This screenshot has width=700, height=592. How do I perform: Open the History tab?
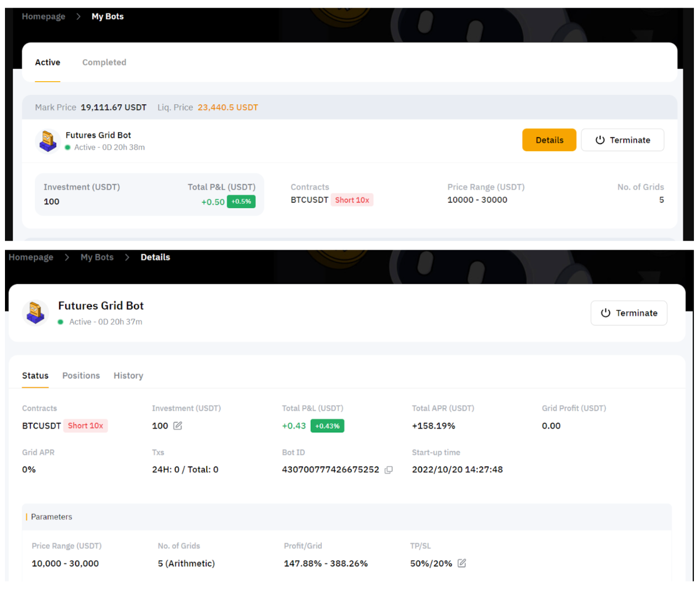[x=128, y=376]
